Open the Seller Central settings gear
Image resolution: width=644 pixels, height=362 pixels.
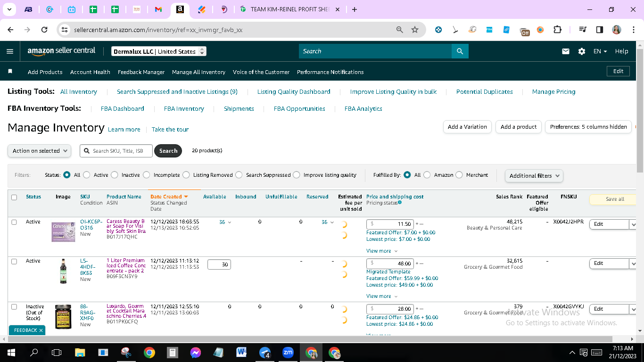(582, 51)
